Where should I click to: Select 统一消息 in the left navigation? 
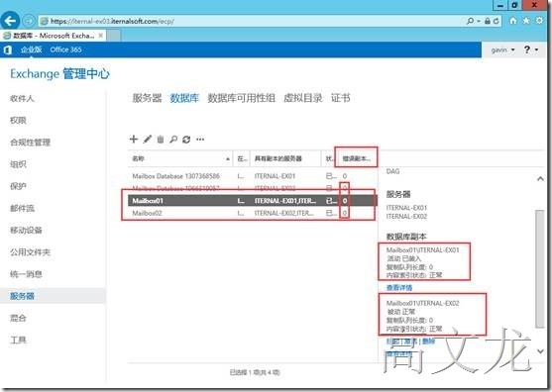pyautogui.click(x=26, y=274)
